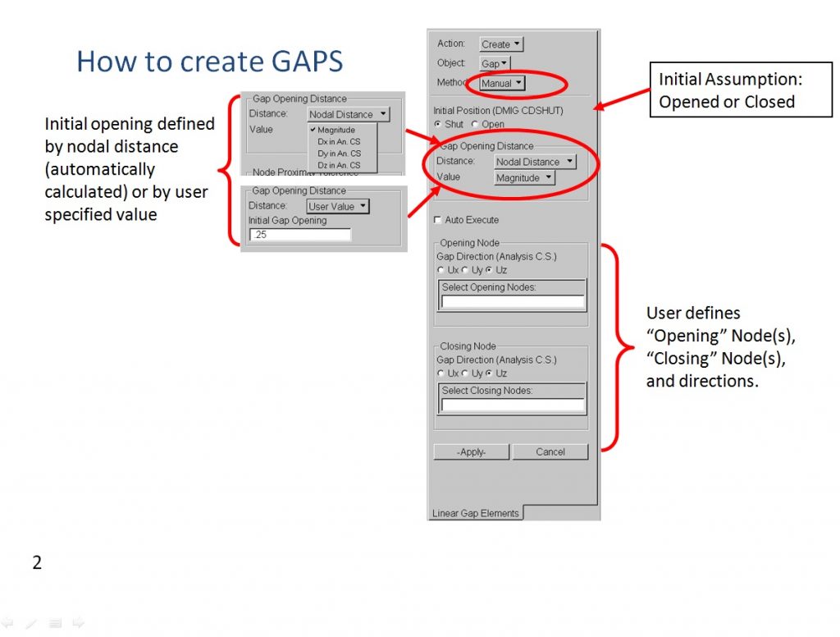Viewport: 840px width, 637px height.
Task: Open the Value Magnitude dropdown
Action: 524,178
